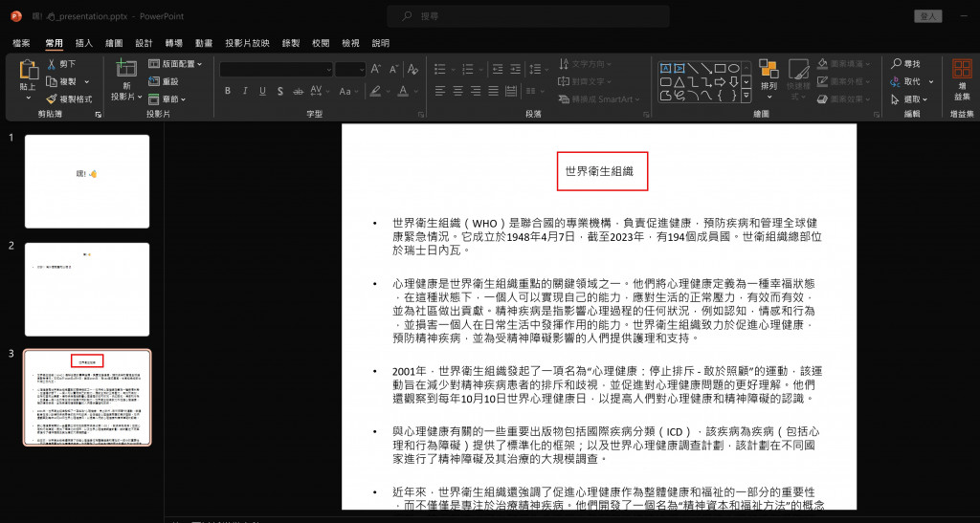Select the Format Painter (複製格式) brush
980x523 pixels.
click(69, 99)
